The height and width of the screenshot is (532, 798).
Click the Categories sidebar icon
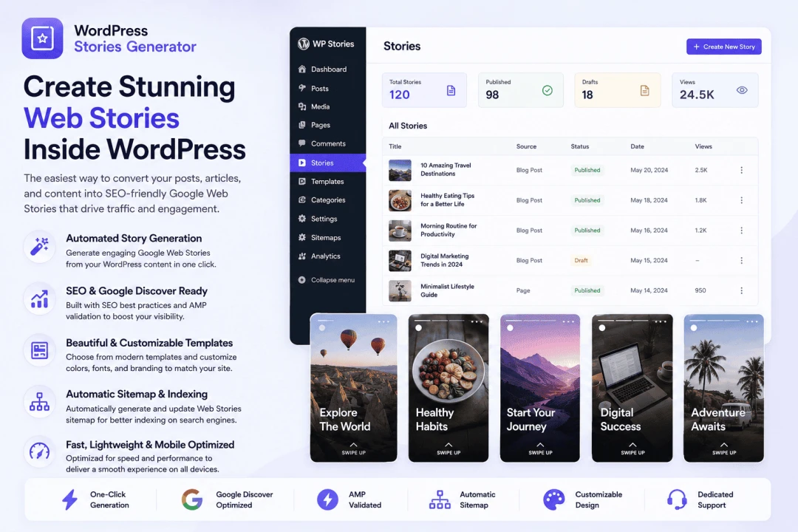click(x=301, y=200)
